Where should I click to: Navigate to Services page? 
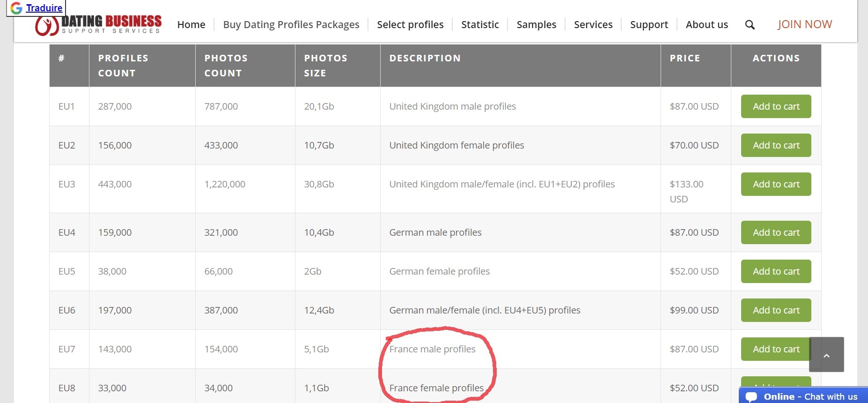(x=593, y=25)
